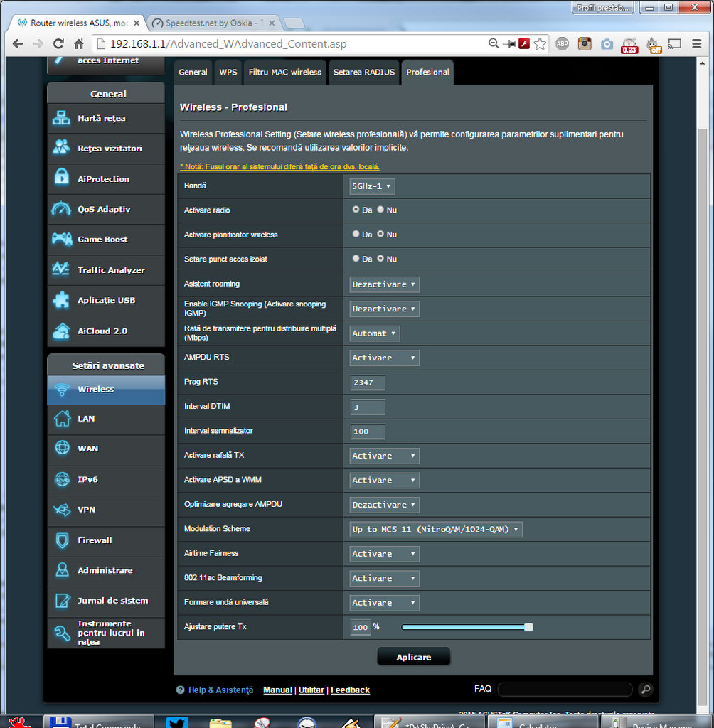Click the Traffic Analyzer graph icon

62,270
